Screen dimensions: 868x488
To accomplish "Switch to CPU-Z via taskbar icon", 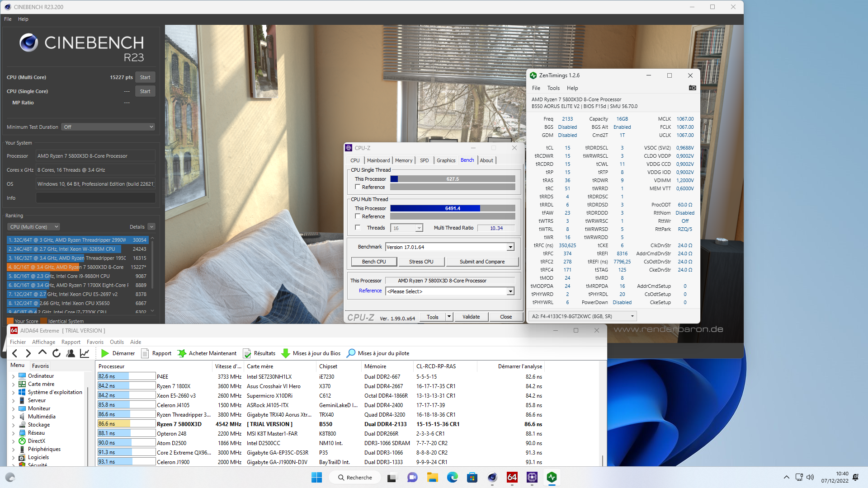I will [532, 477].
